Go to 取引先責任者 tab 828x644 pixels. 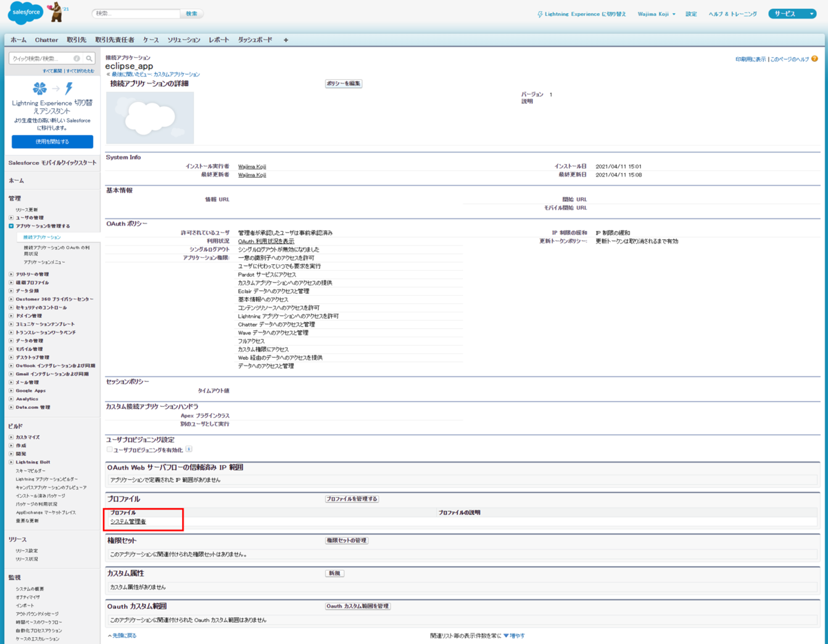click(x=115, y=40)
